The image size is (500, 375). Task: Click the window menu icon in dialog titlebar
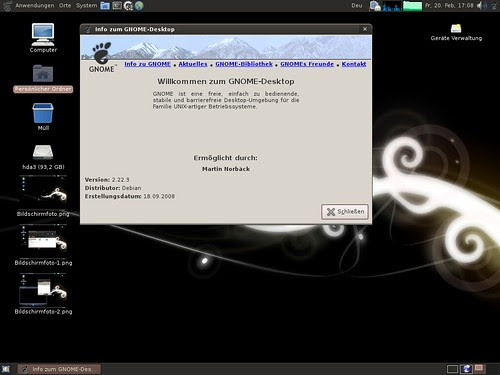pos(88,29)
